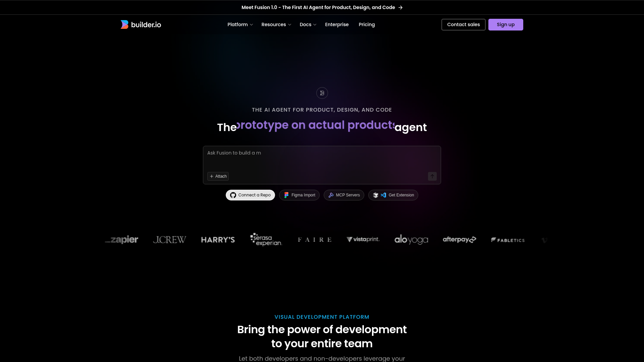The width and height of the screenshot is (644, 362).
Task: Click the hammer icon on MCP Servers chip
Action: tap(331, 195)
